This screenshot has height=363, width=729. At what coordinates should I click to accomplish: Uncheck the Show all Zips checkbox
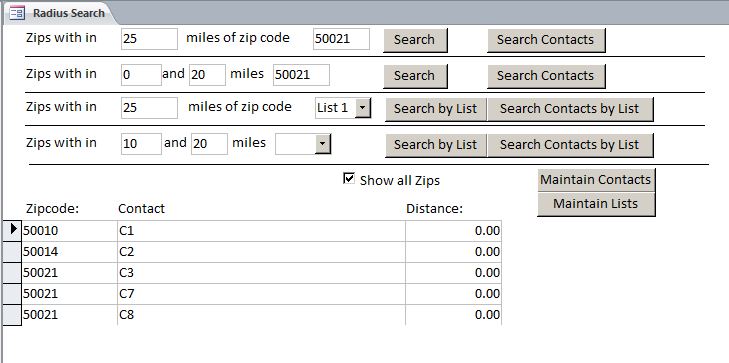[349, 178]
